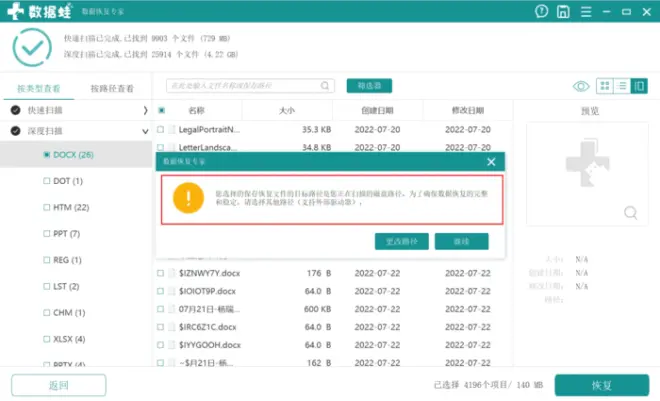Screen dimensions: 660x401
Task: Click the 恢复 recover button
Action: (x=601, y=385)
